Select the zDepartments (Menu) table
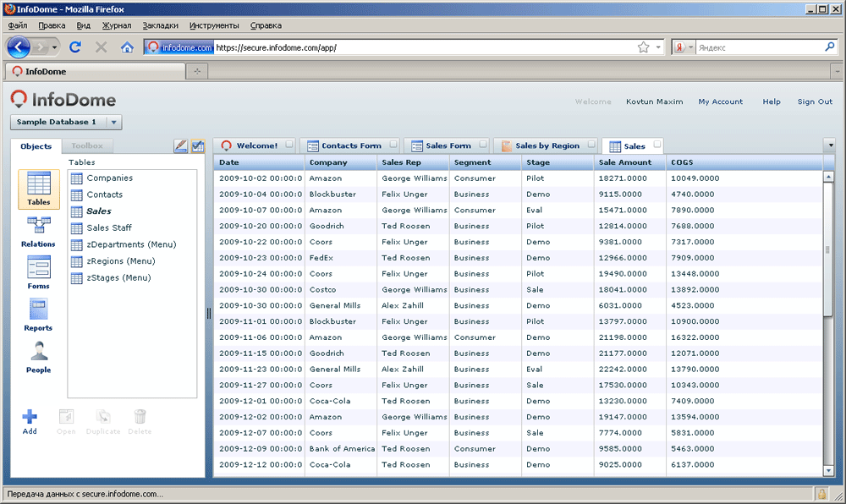The width and height of the screenshot is (846, 504). tap(131, 244)
